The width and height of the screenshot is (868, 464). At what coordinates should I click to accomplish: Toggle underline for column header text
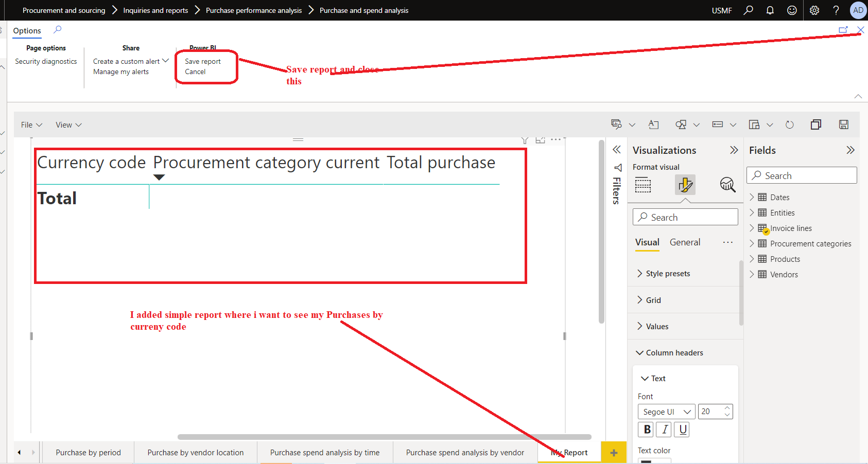682,429
